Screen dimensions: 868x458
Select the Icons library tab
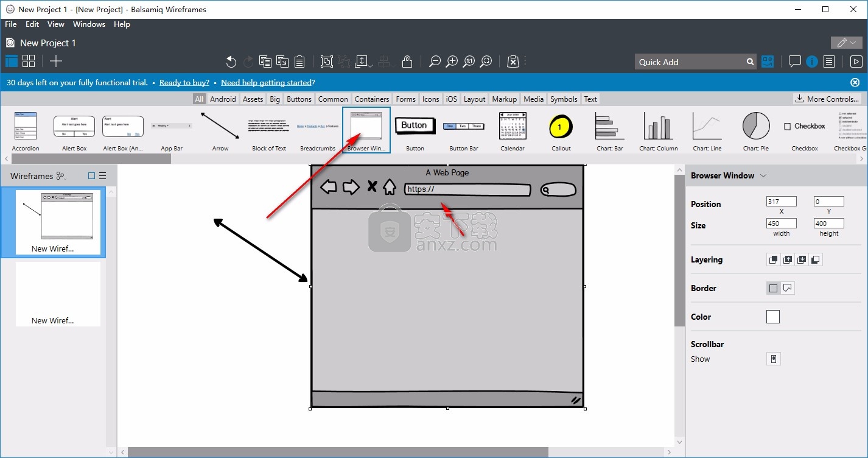pyautogui.click(x=431, y=99)
